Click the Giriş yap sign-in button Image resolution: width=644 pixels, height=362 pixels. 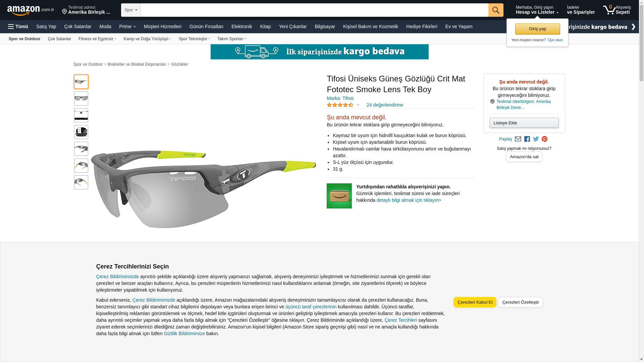537,29
